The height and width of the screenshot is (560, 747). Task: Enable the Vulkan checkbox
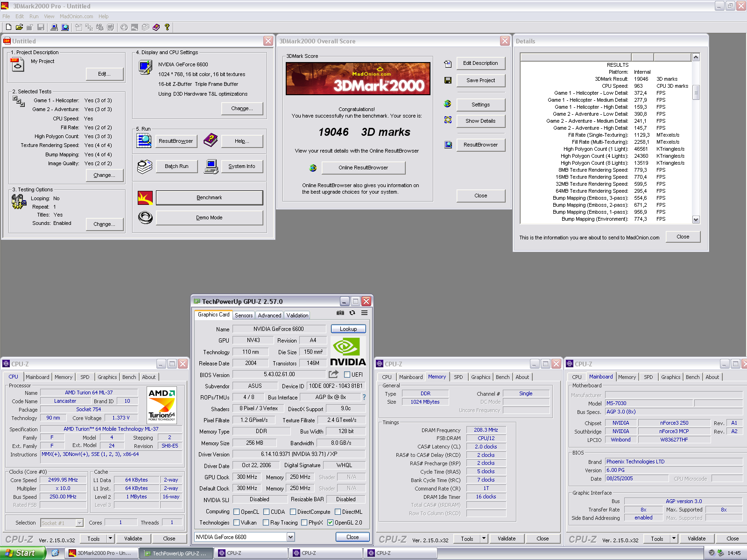click(x=237, y=523)
